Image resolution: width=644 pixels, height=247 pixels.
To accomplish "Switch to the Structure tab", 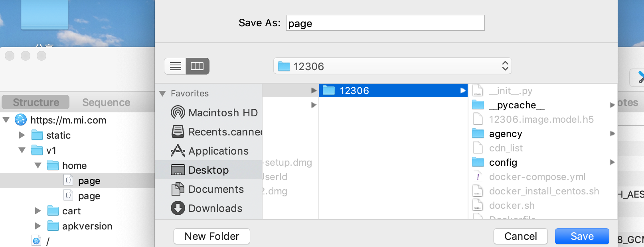I will point(36,102).
